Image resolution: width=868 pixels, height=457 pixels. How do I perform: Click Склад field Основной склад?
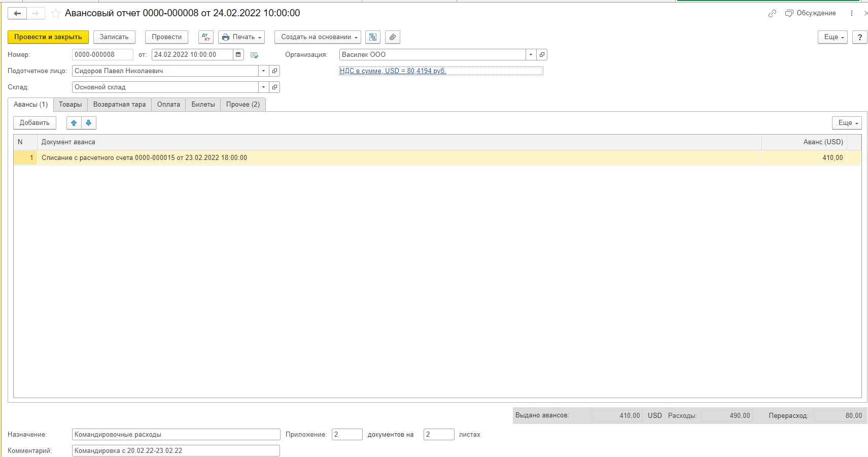point(165,87)
